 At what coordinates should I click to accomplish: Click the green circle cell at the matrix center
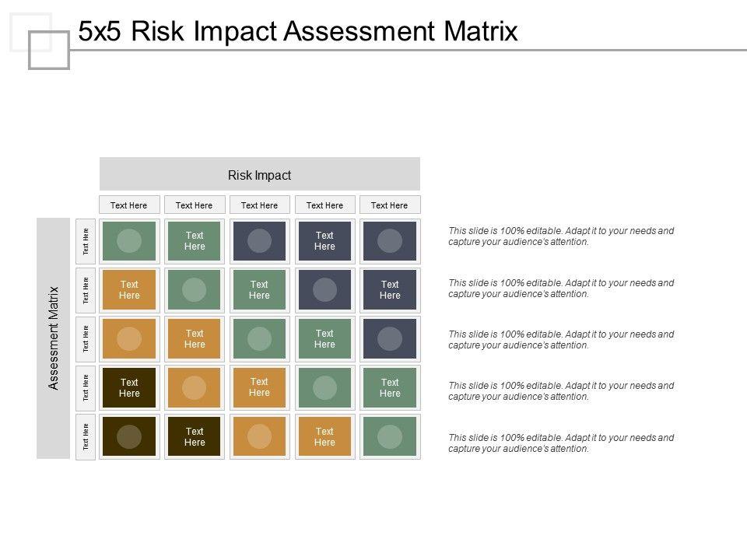(259, 339)
